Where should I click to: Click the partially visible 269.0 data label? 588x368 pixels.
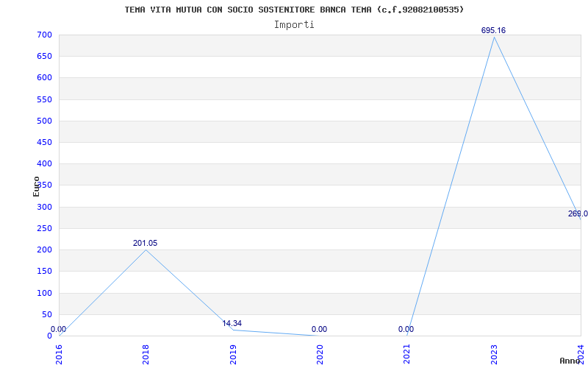578,214
